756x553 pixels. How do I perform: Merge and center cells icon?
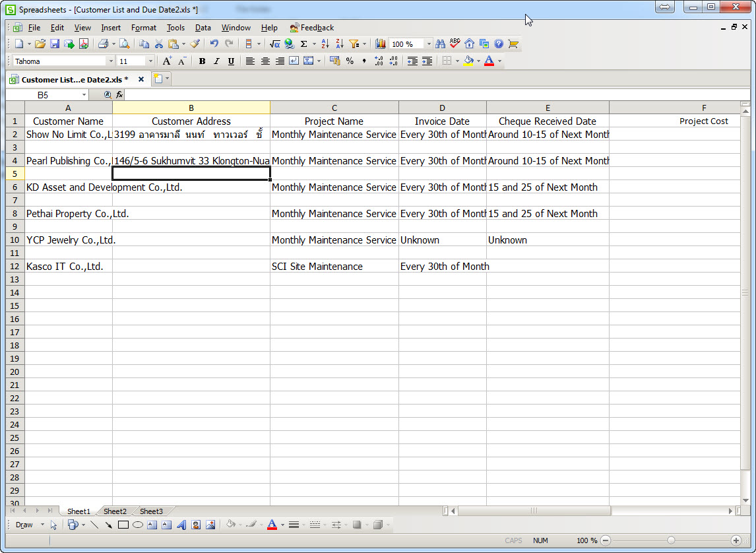309,61
